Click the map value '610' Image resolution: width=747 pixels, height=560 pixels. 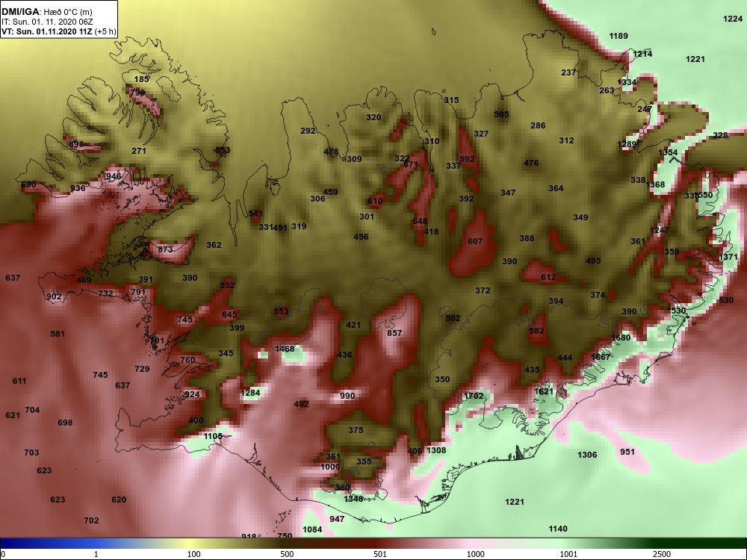click(x=375, y=200)
